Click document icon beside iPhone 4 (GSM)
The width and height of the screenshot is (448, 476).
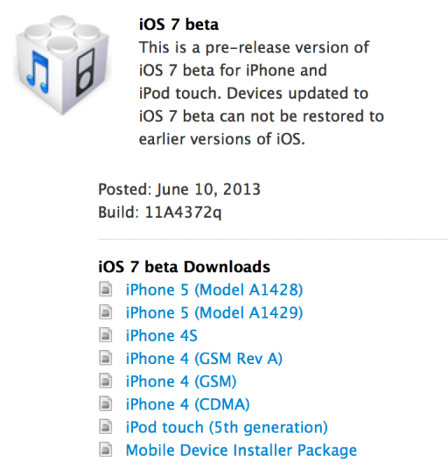106,381
